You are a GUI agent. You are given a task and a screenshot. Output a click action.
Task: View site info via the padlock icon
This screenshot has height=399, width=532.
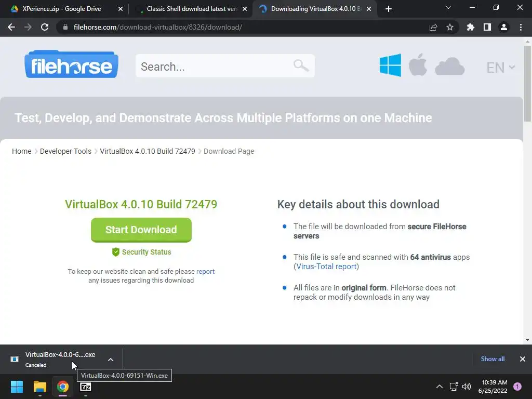(65, 27)
